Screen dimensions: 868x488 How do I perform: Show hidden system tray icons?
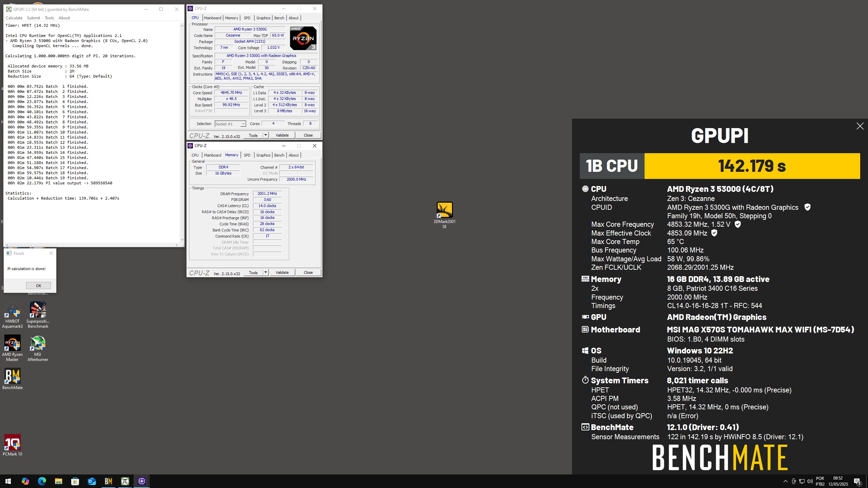click(x=785, y=481)
